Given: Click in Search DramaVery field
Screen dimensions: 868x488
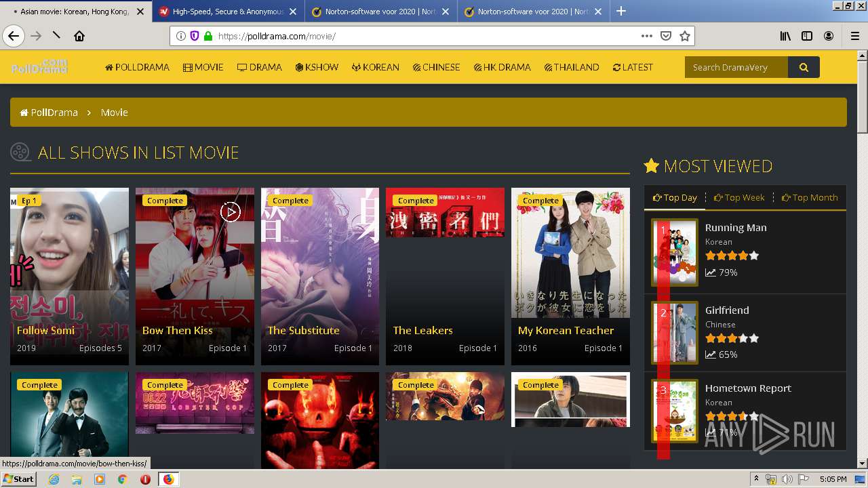Looking at the screenshot, I should 736,67.
